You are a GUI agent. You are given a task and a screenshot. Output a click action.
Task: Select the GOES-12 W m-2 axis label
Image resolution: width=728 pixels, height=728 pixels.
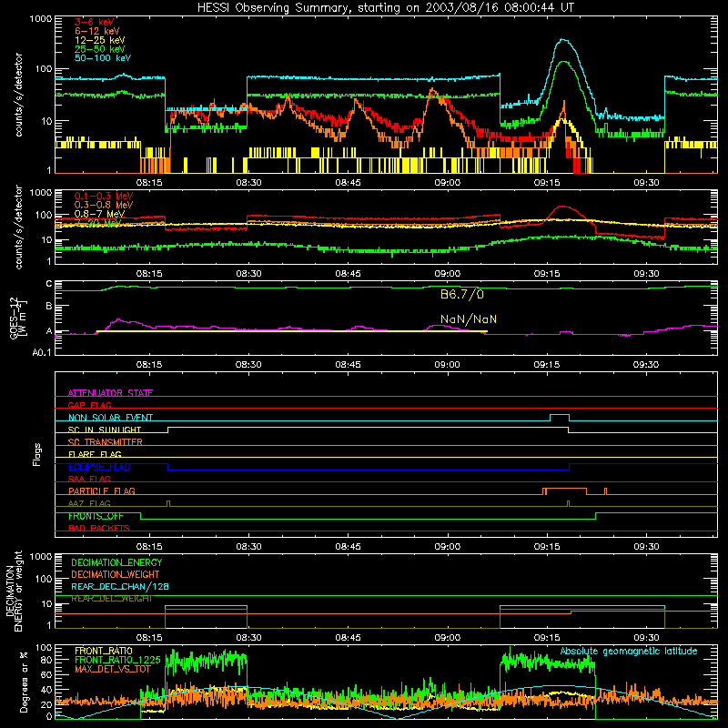point(17,318)
